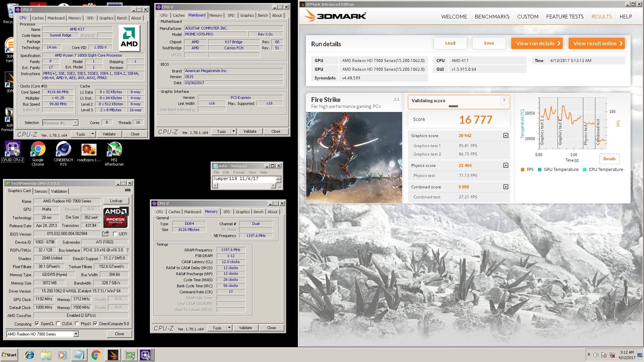Click the BIOS share arrow icon in GPU-Z
The image size is (644, 362).
[x=106, y=233]
